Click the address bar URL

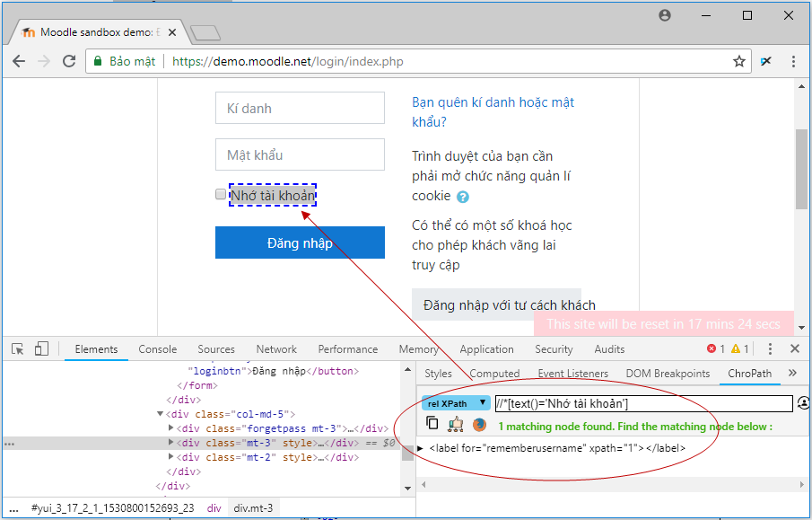click(288, 61)
